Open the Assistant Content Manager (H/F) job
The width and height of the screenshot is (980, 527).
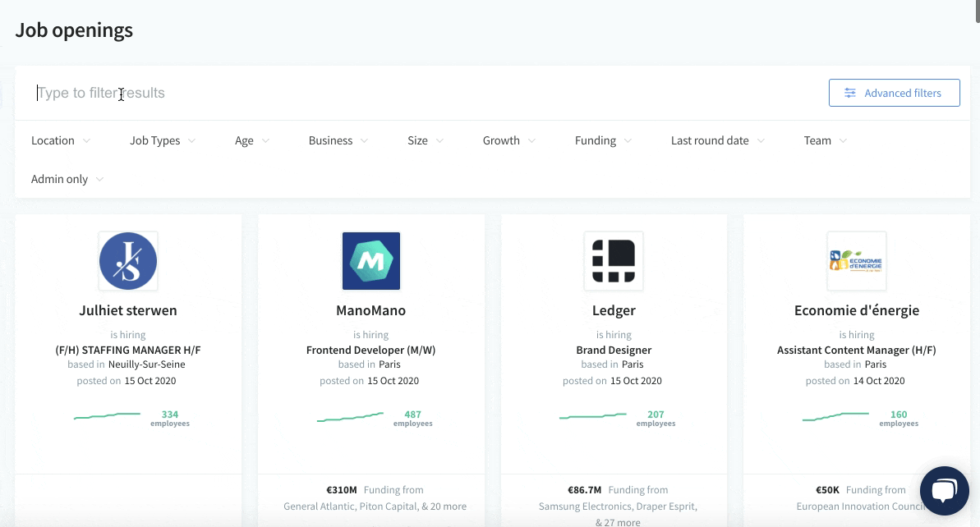click(857, 351)
